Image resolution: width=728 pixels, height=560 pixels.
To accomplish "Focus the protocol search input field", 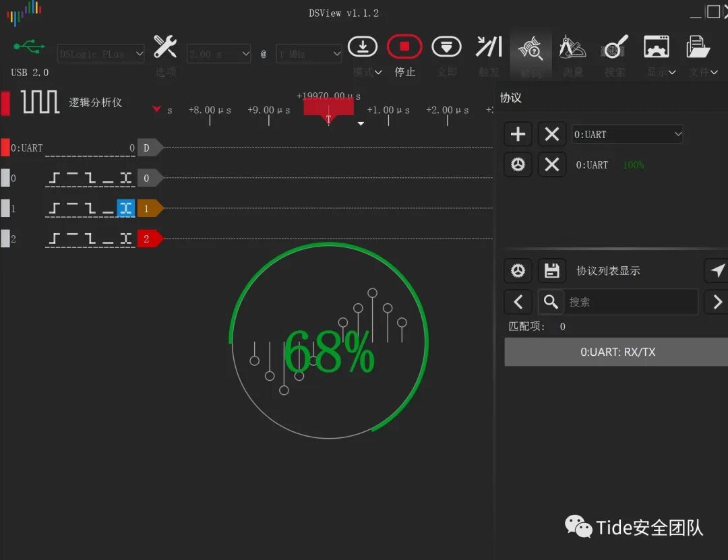I will point(631,302).
